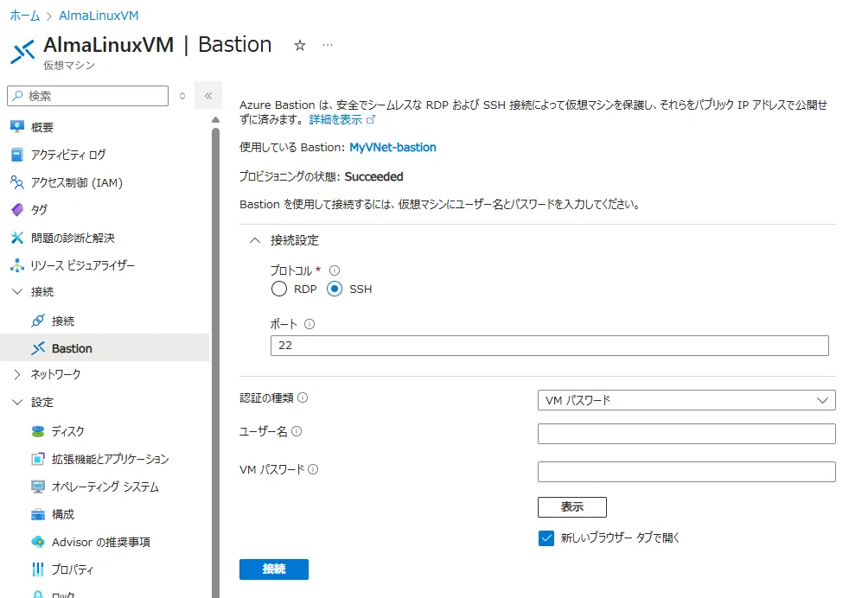This screenshot has width=868, height=598.
Task: Click the 検索 sidebar search field
Action: [87, 96]
